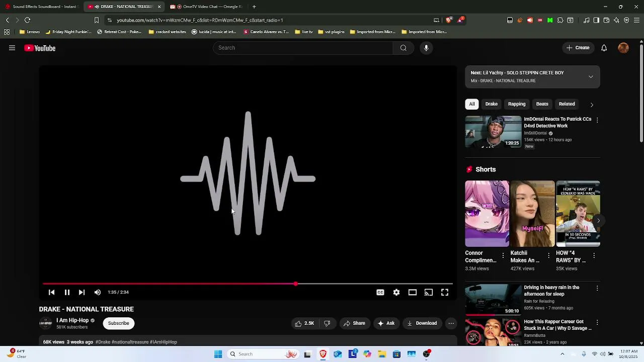
Task: Open options for ImDontai Reacts video
Action: (597, 120)
